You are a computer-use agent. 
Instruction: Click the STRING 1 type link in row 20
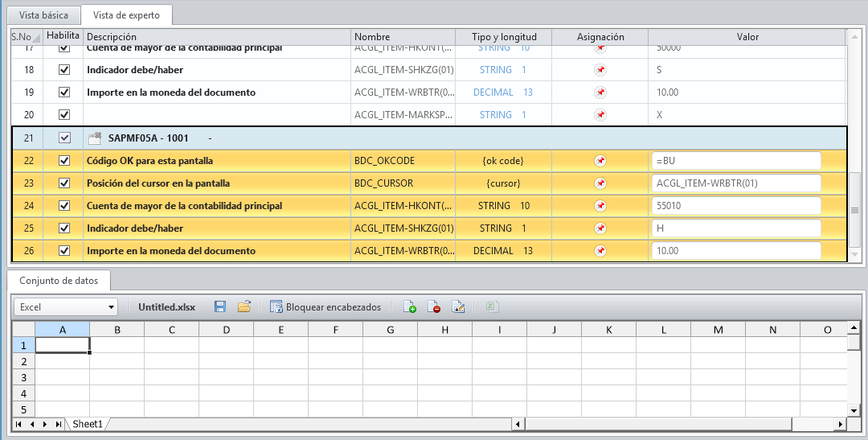click(502, 115)
